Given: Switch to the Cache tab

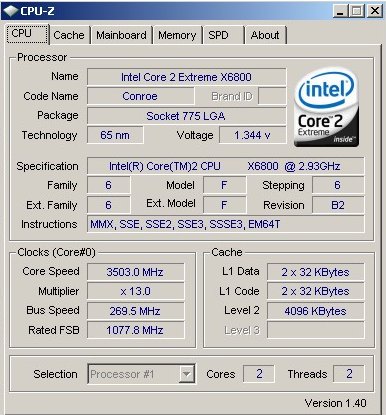Looking at the screenshot, I should pos(69,35).
